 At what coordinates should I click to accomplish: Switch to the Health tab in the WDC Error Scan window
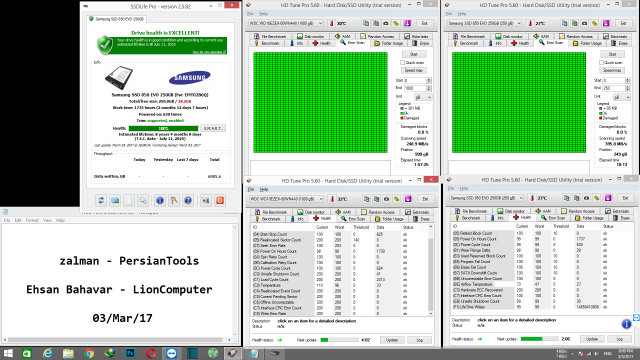click(322, 43)
